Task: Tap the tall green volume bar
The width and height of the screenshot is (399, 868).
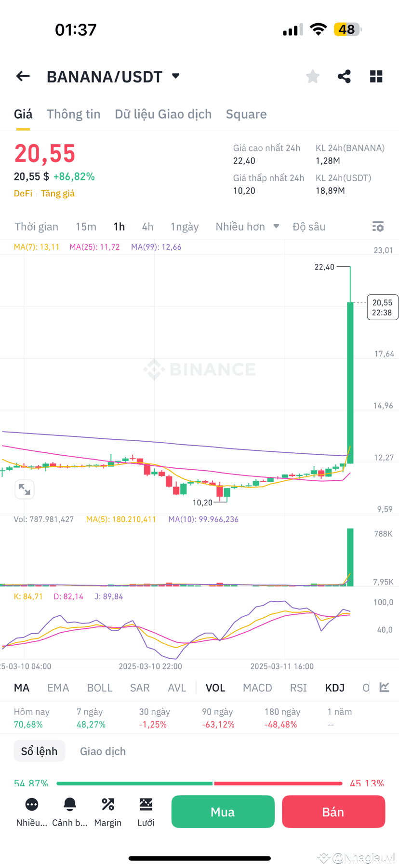Action: pos(350,557)
